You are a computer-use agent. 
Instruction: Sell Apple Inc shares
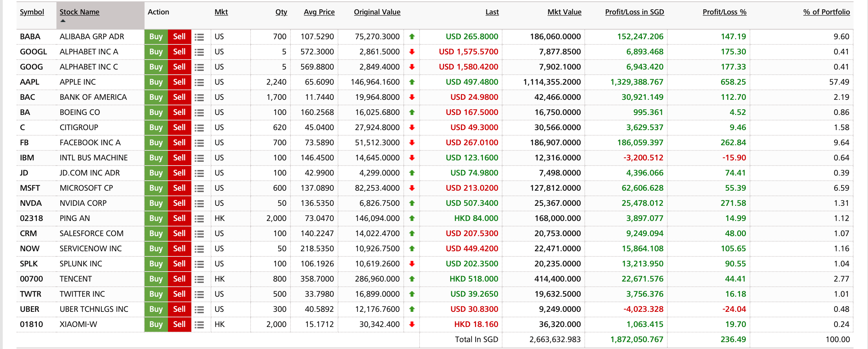[x=179, y=82]
